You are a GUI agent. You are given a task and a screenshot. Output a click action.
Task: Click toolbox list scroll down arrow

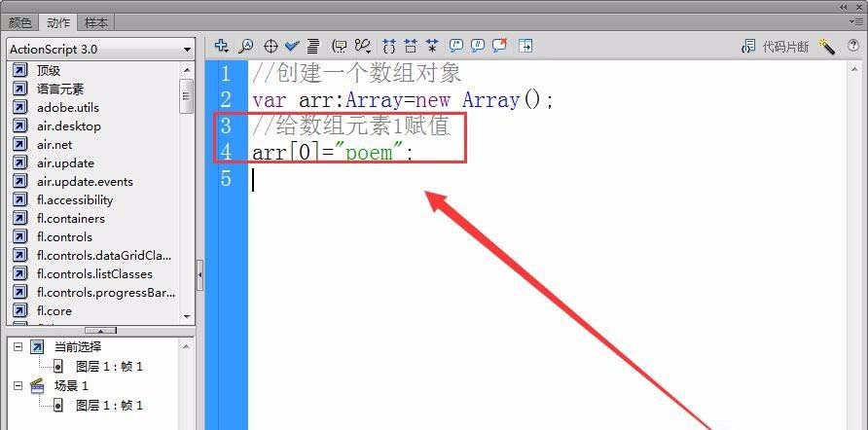pyautogui.click(x=187, y=316)
